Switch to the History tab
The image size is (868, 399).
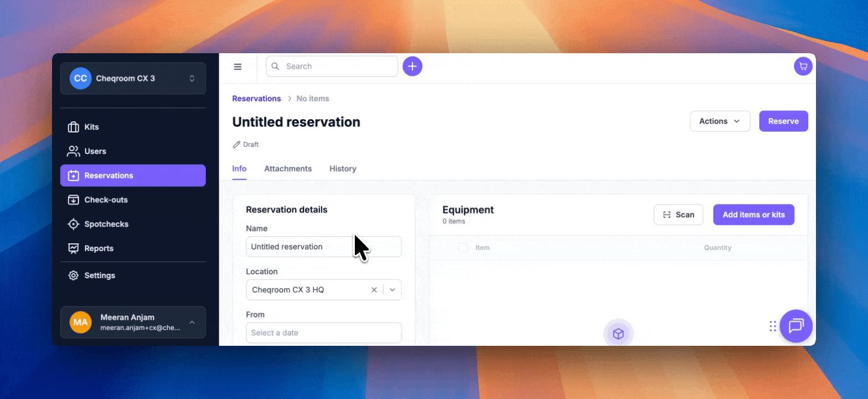343,168
